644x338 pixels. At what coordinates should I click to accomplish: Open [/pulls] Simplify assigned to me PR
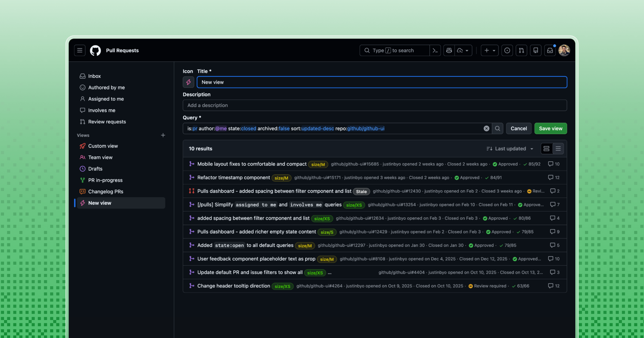(x=269, y=205)
